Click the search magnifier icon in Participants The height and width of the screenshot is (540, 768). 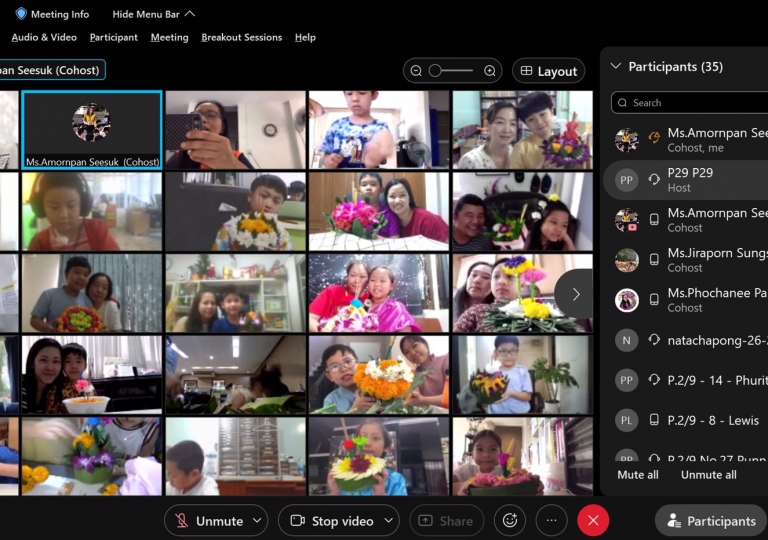point(623,102)
